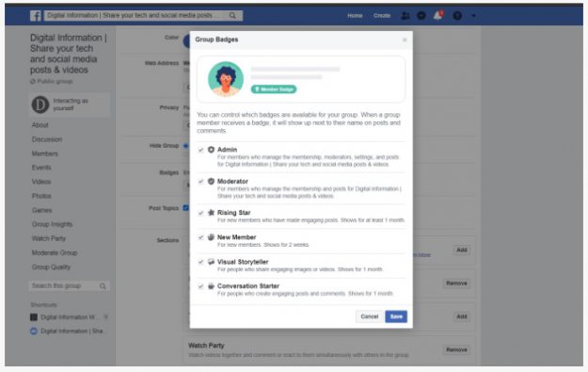
Task: Expand account dropdown arrow in top bar
Action: (x=473, y=16)
